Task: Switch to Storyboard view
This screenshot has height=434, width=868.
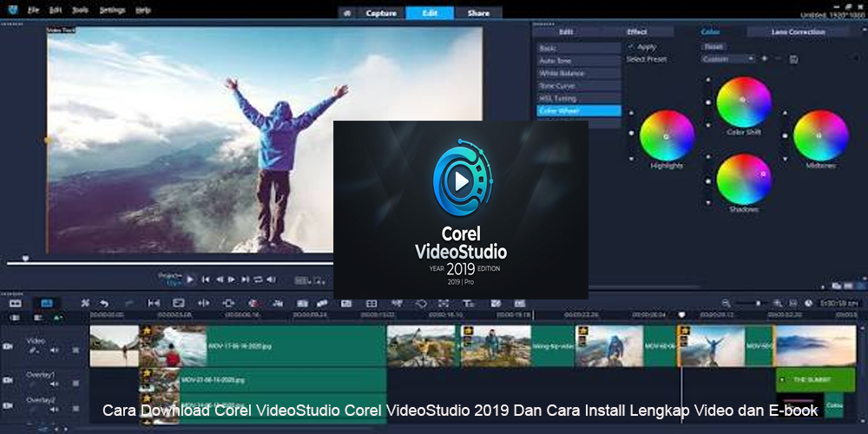Action: (16, 303)
